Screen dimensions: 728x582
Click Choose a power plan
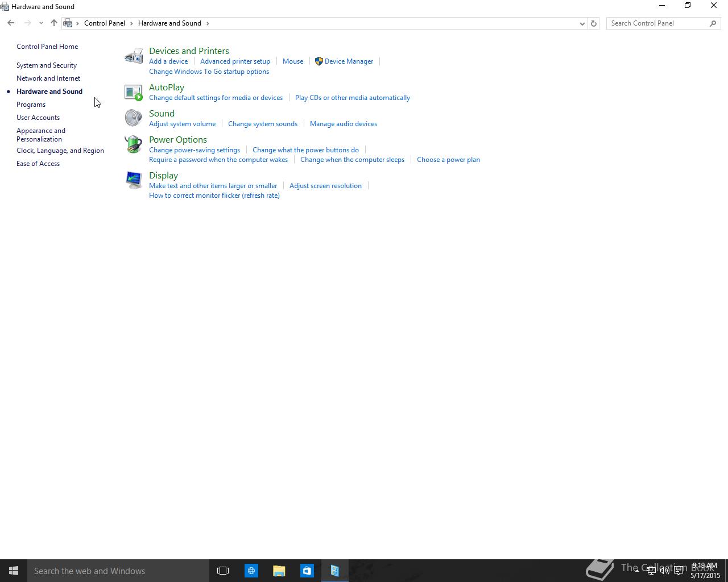(x=448, y=160)
